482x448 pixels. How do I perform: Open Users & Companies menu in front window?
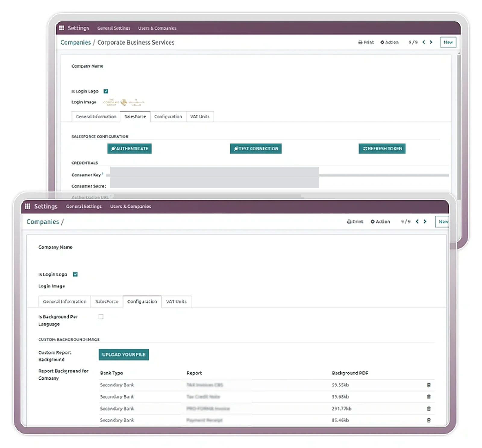[130, 207]
